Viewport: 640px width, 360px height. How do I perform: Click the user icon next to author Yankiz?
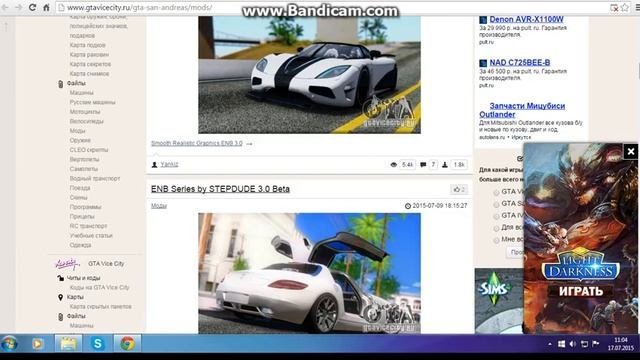click(x=154, y=164)
